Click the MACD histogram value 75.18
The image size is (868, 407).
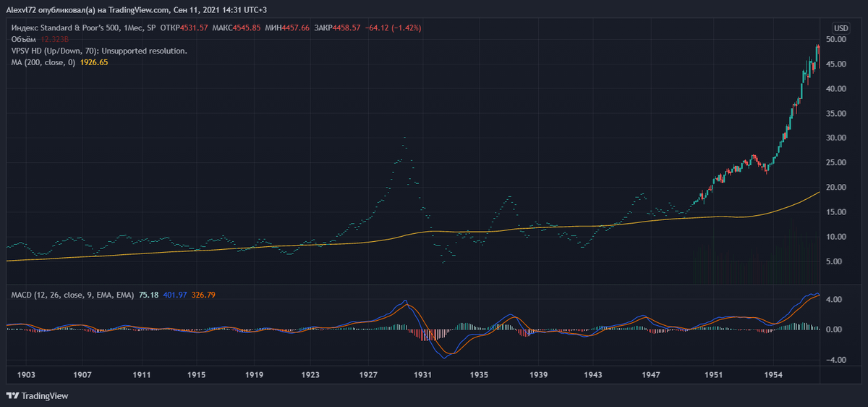pyautogui.click(x=149, y=295)
